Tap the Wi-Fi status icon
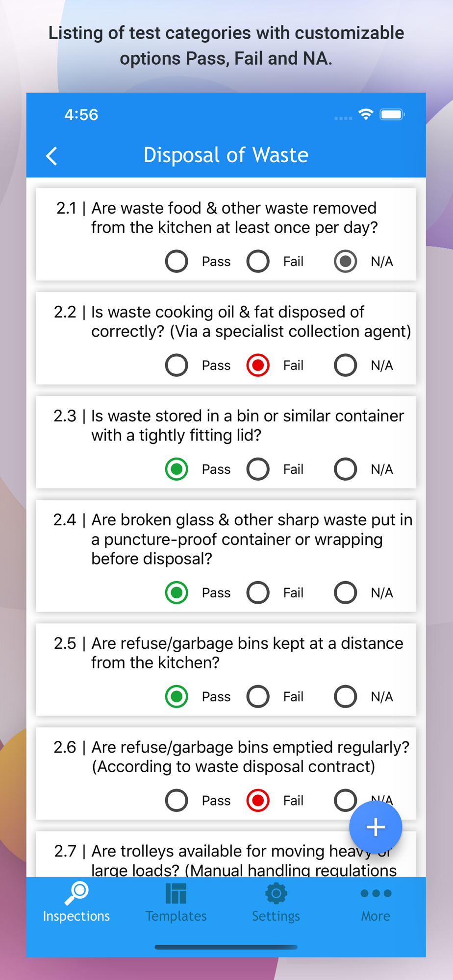The height and width of the screenshot is (980, 453). point(365,114)
